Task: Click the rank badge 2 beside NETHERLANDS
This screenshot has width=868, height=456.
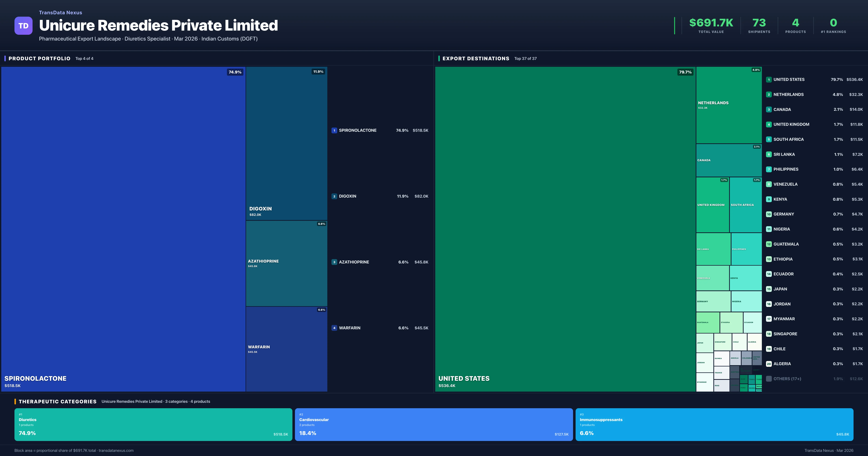Action: (769, 94)
